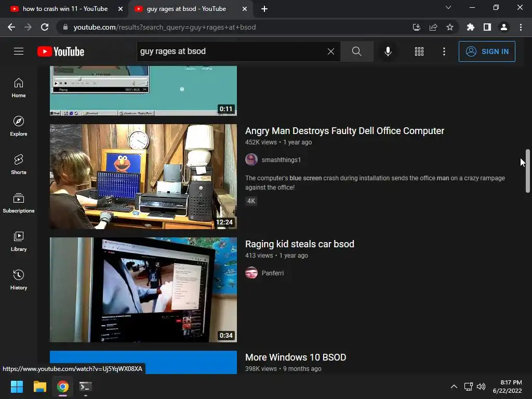Bookmark this page with star
The image size is (532, 399).
449,27
